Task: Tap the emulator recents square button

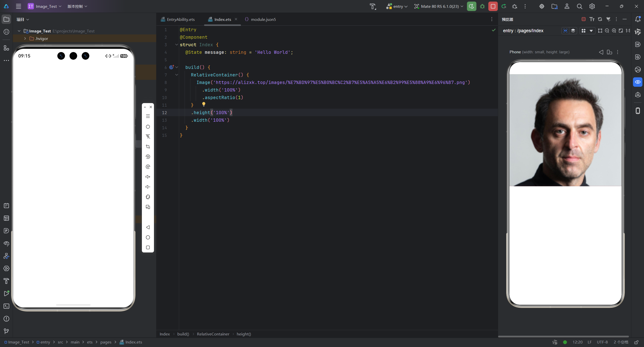Action: pos(148,247)
